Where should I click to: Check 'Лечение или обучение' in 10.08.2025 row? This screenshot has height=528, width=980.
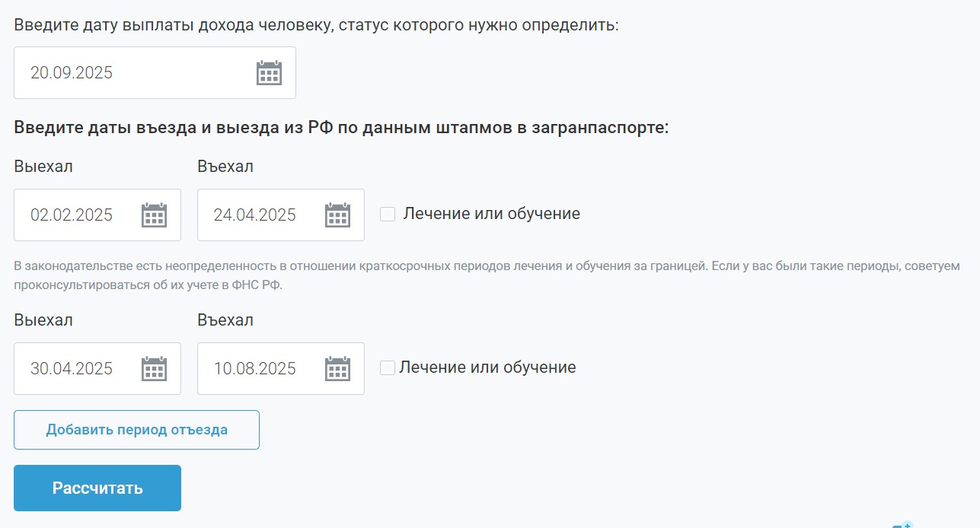coord(388,368)
